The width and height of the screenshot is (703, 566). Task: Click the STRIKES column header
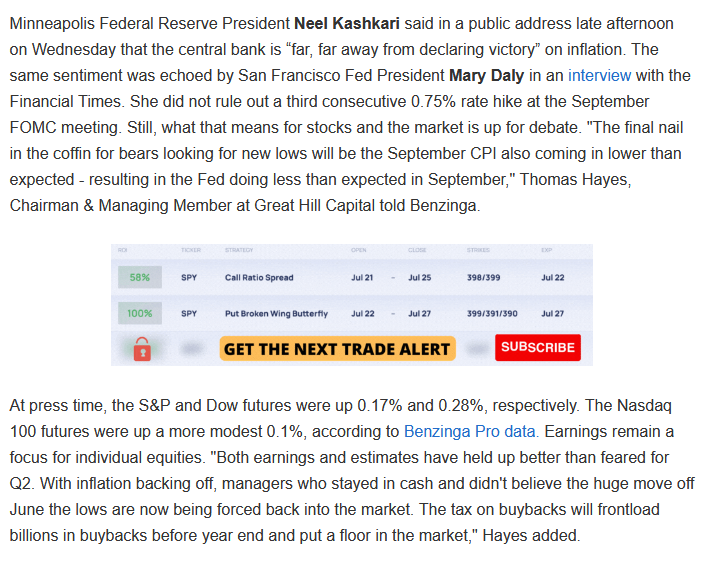click(478, 250)
